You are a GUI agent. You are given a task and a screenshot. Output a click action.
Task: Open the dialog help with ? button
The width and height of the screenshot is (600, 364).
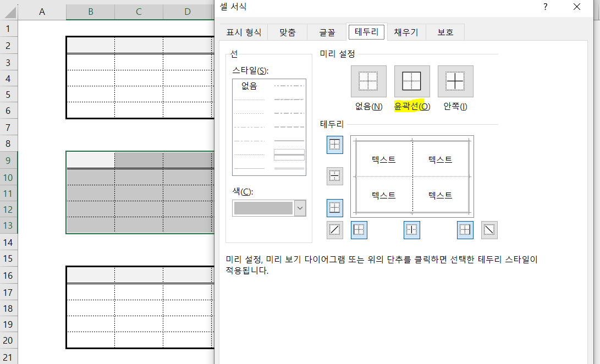tap(544, 7)
